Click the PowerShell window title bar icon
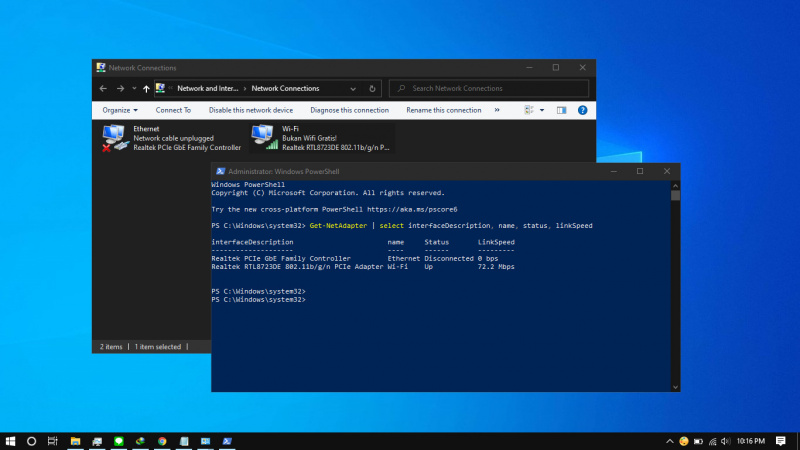The image size is (800, 450). click(x=220, y=171)
